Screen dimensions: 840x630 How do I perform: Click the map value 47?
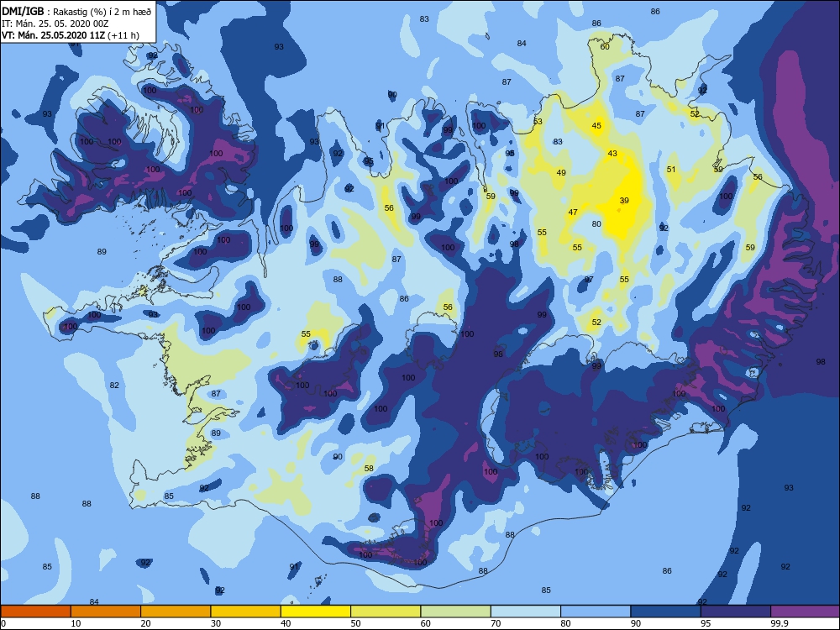pos(573,213)
